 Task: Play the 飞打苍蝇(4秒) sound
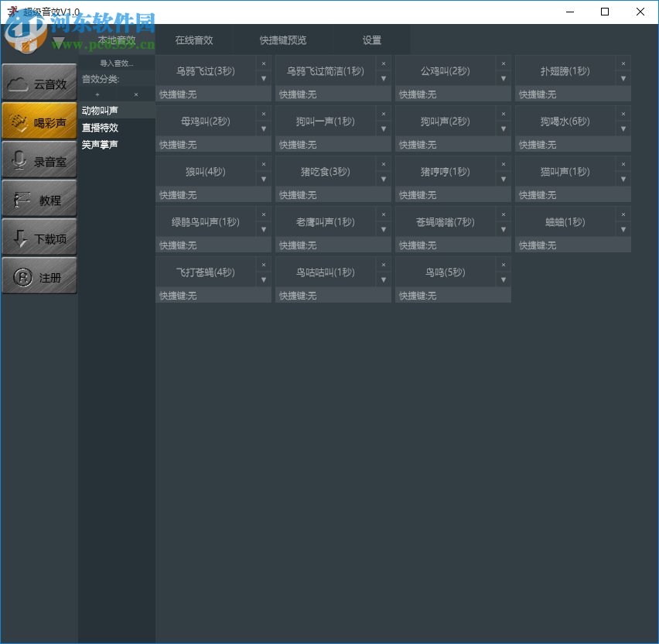[206, 272]
